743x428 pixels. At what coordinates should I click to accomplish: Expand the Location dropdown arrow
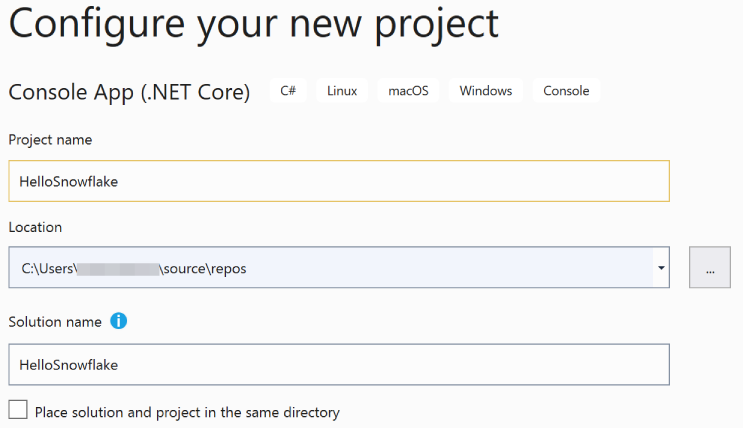pyautogui.click(x=661, y=268)
